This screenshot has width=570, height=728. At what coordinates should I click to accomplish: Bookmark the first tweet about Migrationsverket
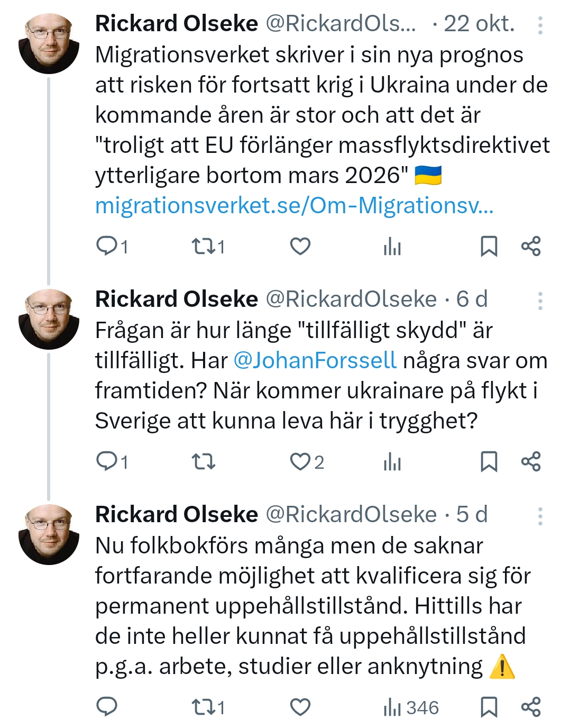488,246
